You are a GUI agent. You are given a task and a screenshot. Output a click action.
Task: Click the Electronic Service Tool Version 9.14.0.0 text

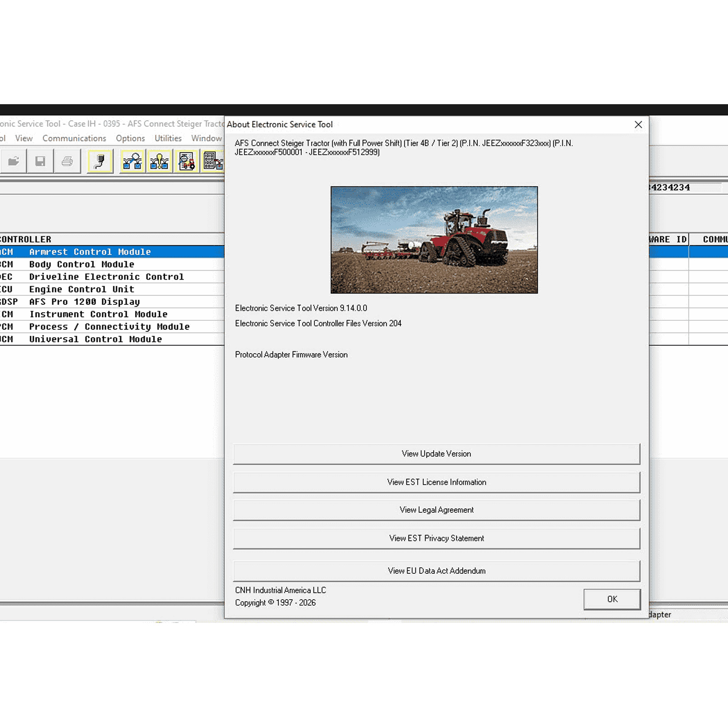coord(301,308)
